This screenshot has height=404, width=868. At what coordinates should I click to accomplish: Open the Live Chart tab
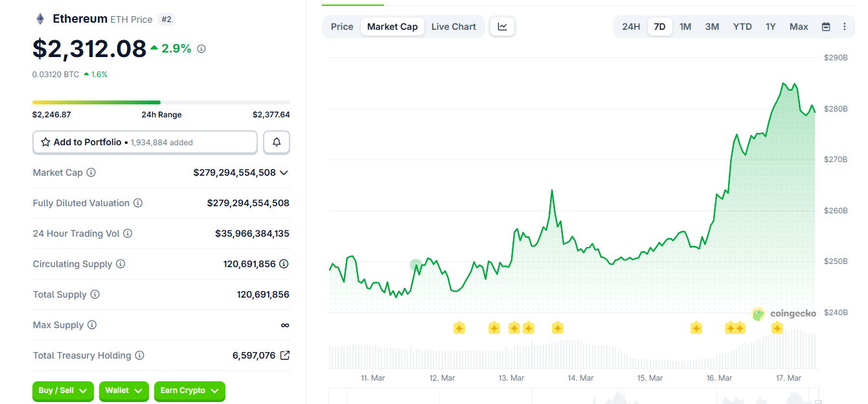coord(453,27)
